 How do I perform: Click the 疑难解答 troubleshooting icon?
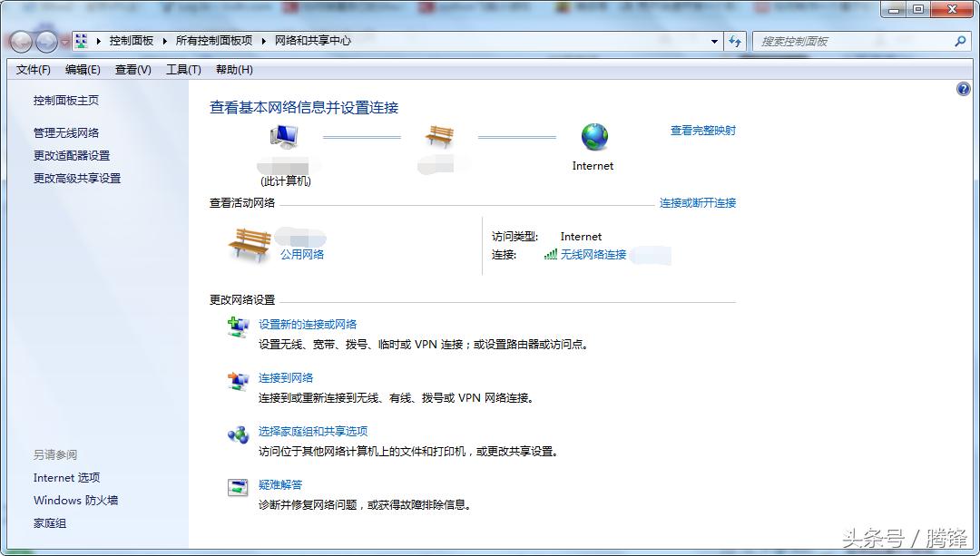[238, 489]
